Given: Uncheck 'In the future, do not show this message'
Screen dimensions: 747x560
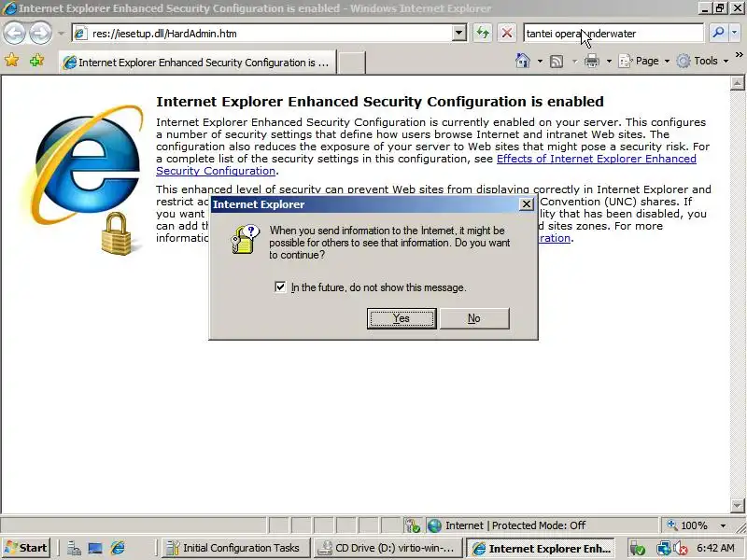Looking at the screenshot, I should coord(280,287).
